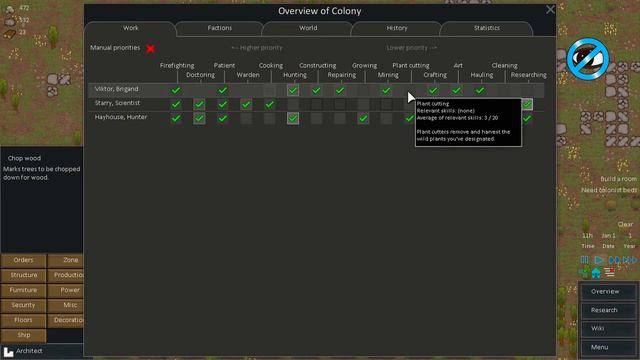Open the Statistics tab
This screenshot has height=360, width=640.
(487, 29)
